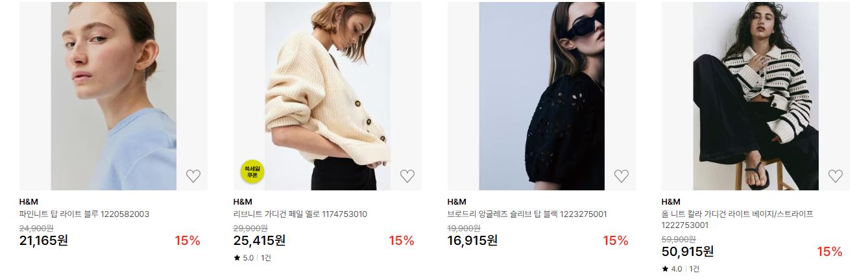Open product title 파인니트 탑 라이트 블루 1220582003
Viewport: 868px width, 280px height.
click(x=85, y=214)
